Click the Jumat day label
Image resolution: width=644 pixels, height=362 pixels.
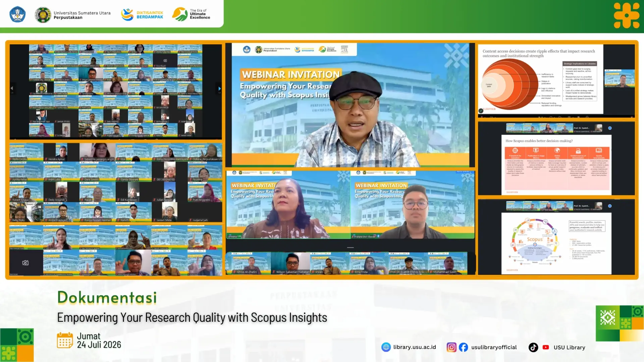pyautogui.click(x=89, y=336)
